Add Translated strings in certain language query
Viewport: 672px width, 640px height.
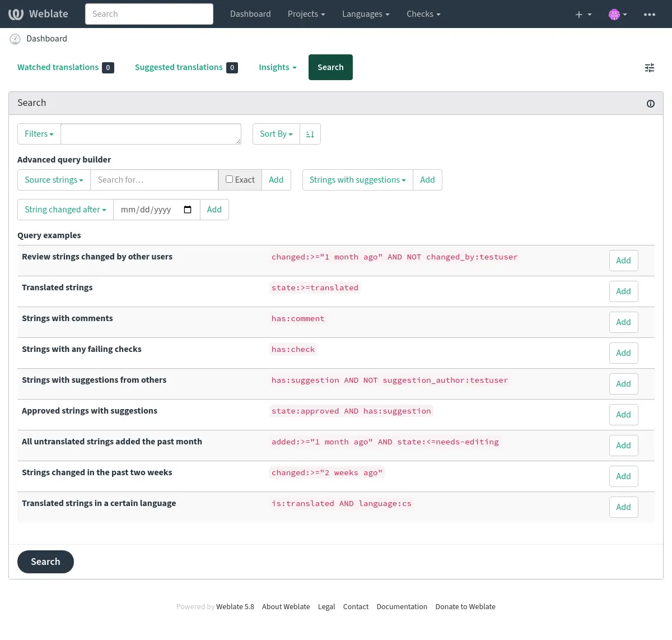point(623,507)
